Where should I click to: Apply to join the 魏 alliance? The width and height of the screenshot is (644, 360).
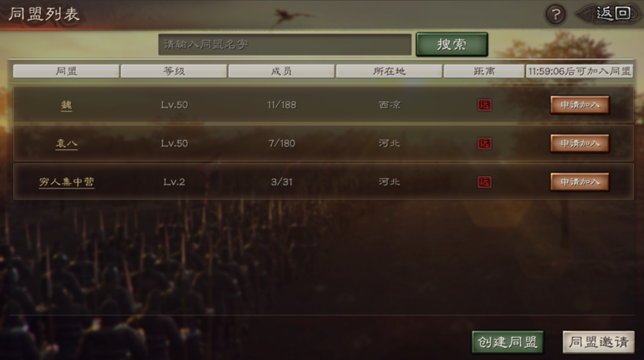[x=579, y=105]
